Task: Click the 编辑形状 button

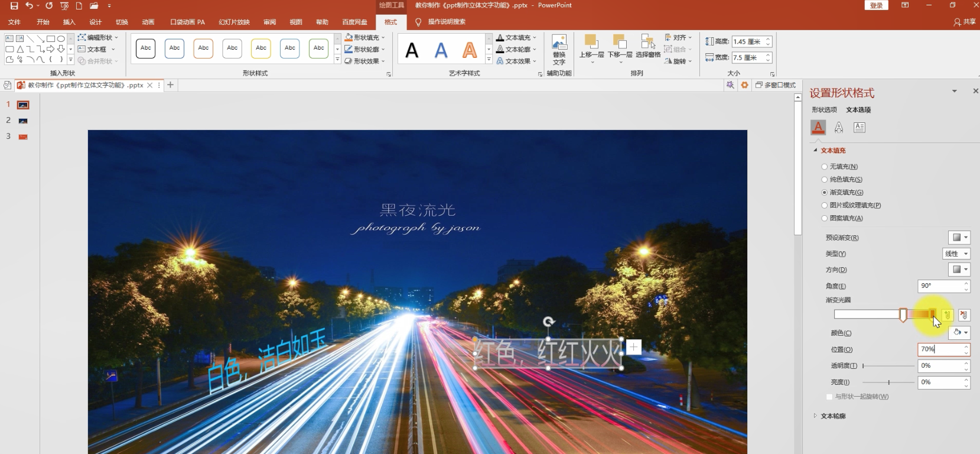Action: pos(98,37)
